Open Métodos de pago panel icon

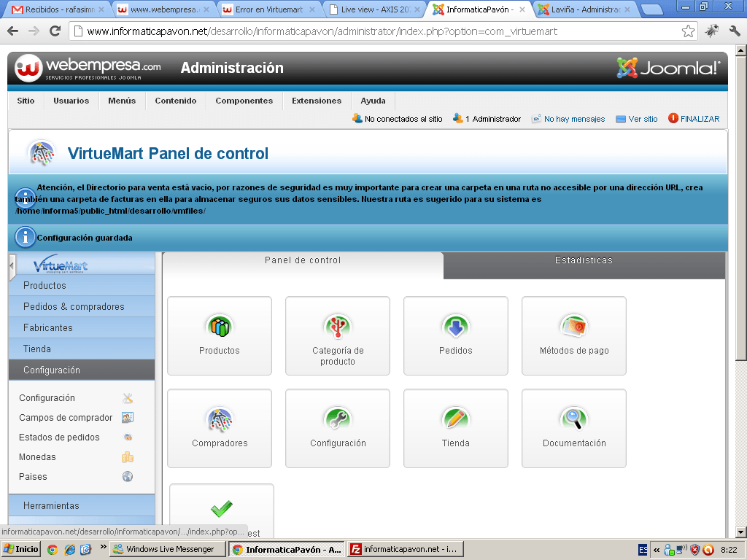574,335
